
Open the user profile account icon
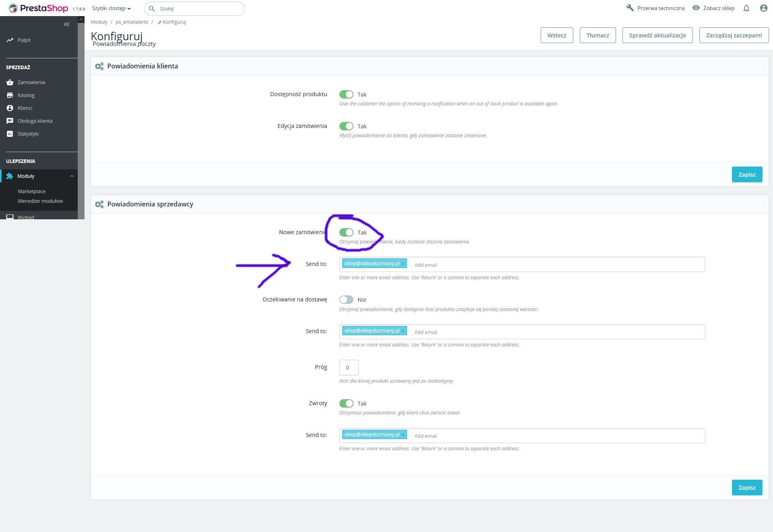(x=763, y=8)
